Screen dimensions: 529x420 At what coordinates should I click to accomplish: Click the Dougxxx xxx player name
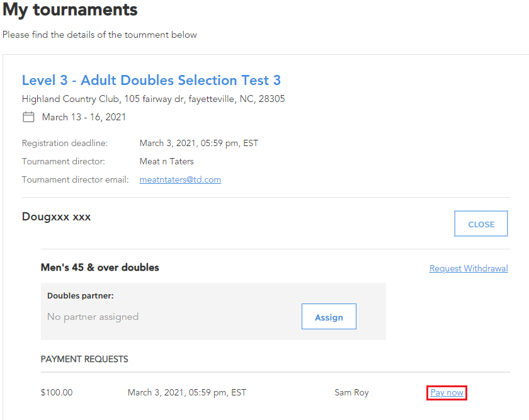[56, 217]
